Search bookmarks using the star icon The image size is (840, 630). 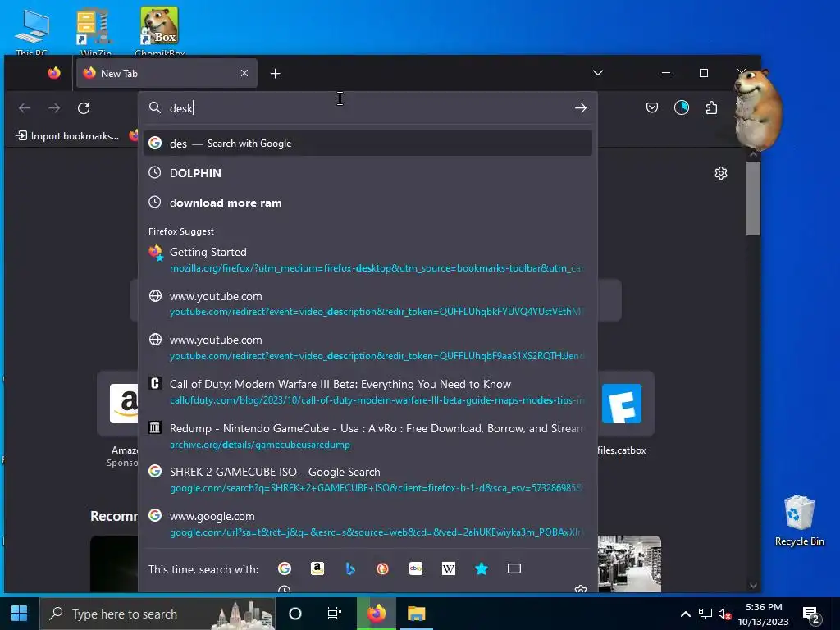tap(481, 569)
